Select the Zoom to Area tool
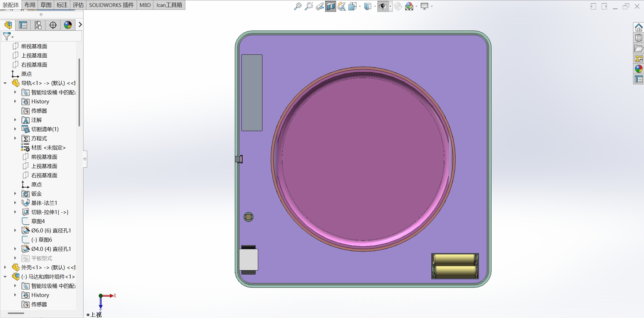 [308, 6]
